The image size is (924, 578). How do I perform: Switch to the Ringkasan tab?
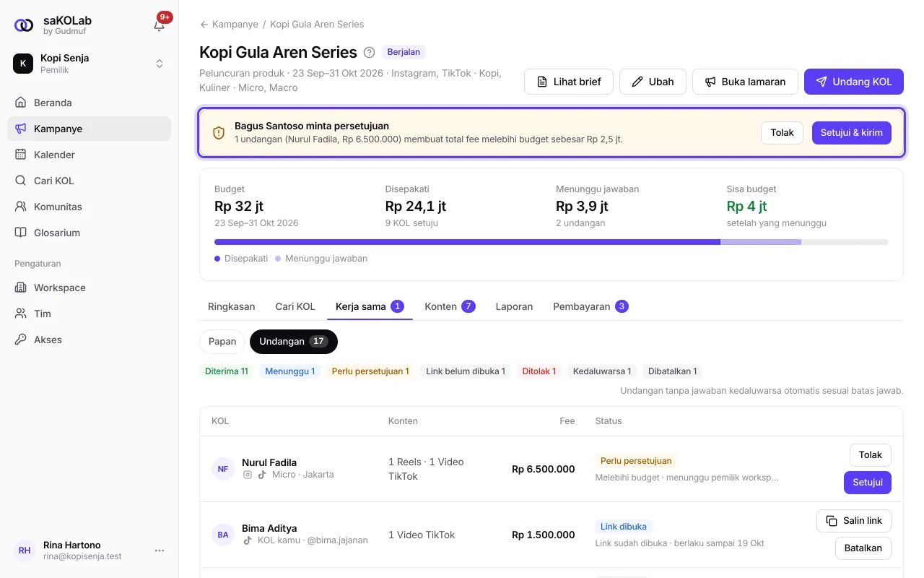[x=232, y=306]
